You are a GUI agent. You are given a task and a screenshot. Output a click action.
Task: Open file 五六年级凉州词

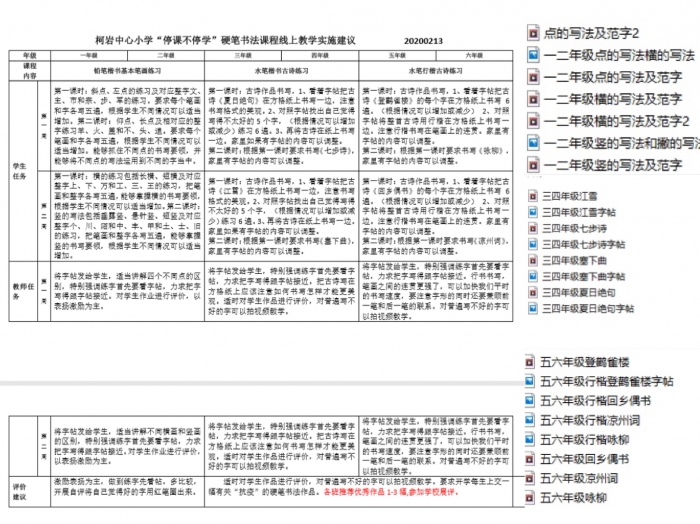point(578,478)
